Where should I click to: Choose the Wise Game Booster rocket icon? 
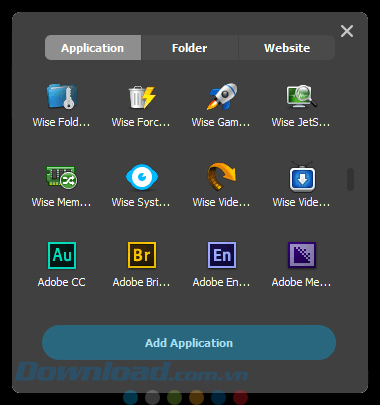222,97
